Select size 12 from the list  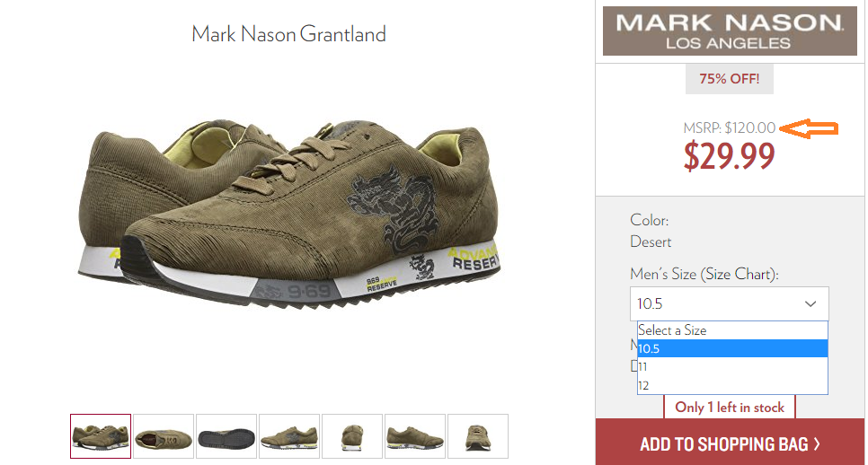pos(732,385)
